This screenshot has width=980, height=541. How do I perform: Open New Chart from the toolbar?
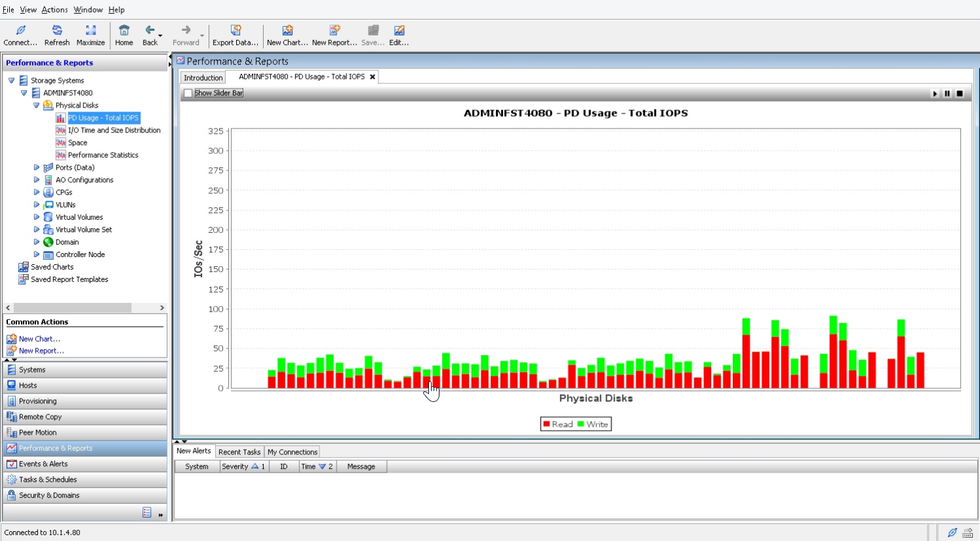coord(287,31)
